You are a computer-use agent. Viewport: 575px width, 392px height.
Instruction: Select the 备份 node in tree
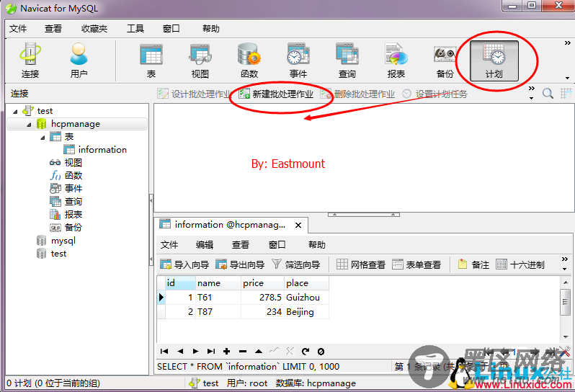click(66, 228)
